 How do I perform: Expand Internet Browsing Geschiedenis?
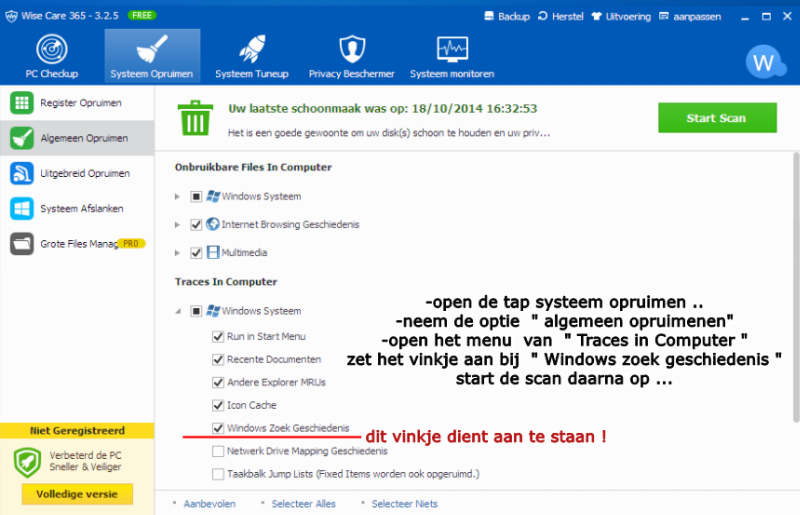[177, 225]
